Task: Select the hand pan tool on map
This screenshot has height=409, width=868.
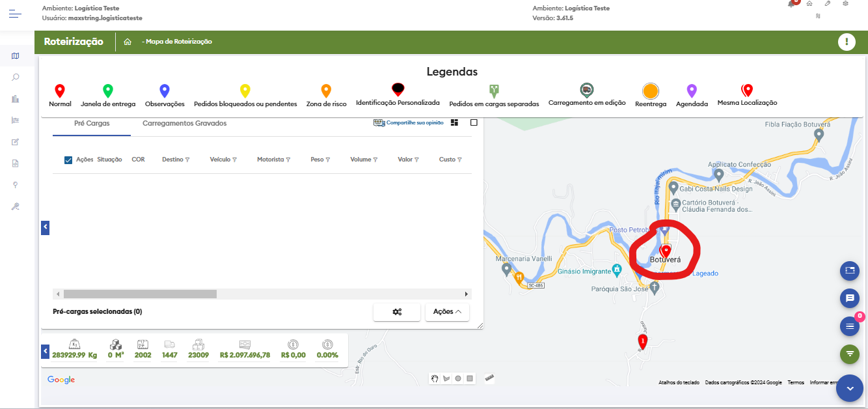Action: (434, 378)
